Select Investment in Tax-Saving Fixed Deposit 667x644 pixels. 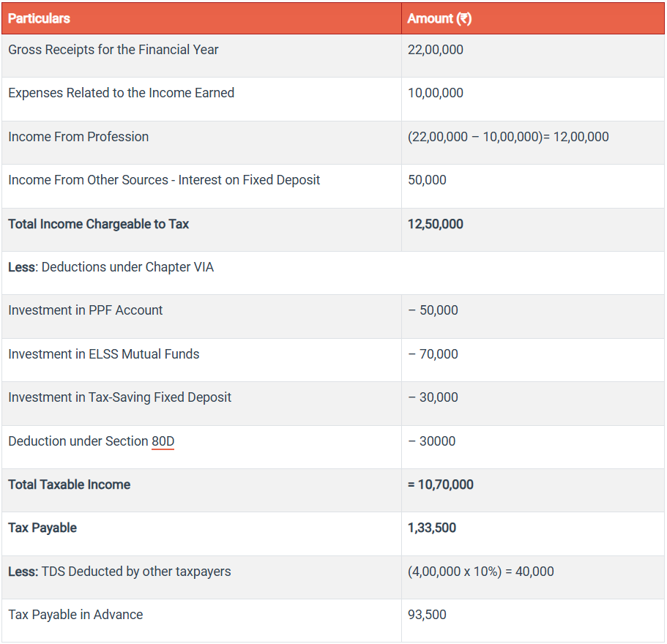pos(119,397)
